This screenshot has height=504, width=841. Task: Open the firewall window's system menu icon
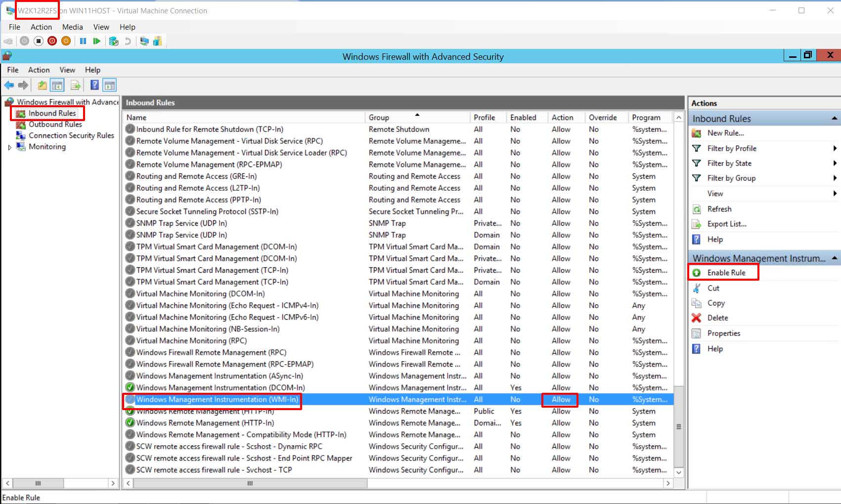point(7,56)
